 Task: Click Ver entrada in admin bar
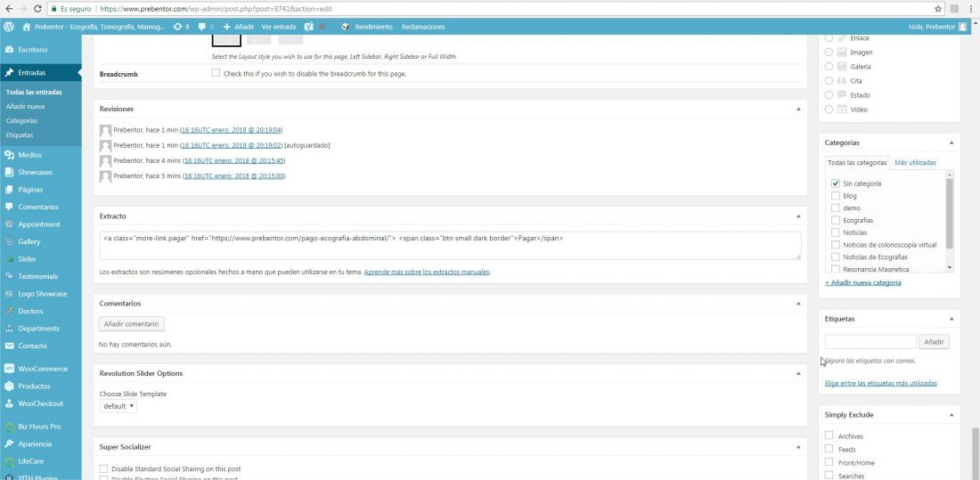pyautogui.click(x=279, y=27)
